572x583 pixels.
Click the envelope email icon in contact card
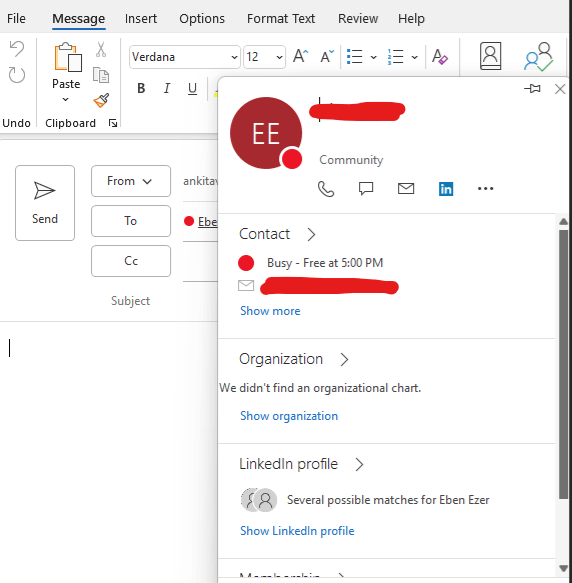(406, 189)
